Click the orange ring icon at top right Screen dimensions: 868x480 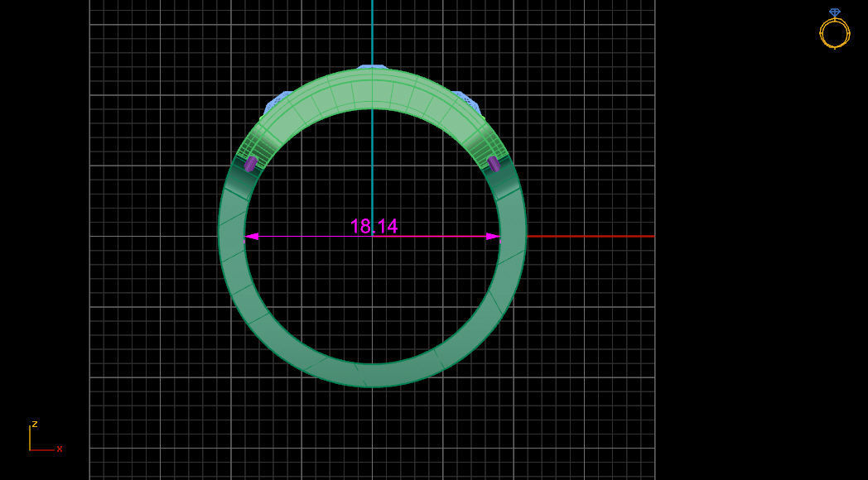tap(834, 29)
